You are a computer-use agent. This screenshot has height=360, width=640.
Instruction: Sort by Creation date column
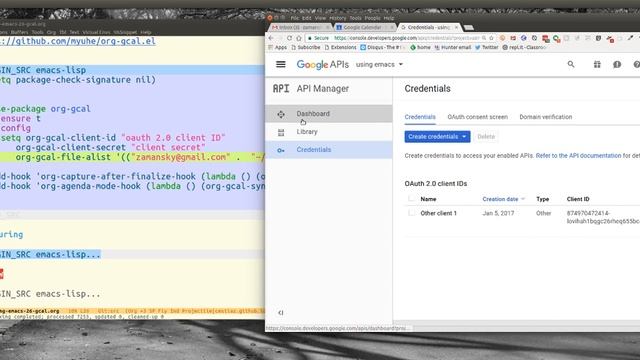[x=503, y=199]
